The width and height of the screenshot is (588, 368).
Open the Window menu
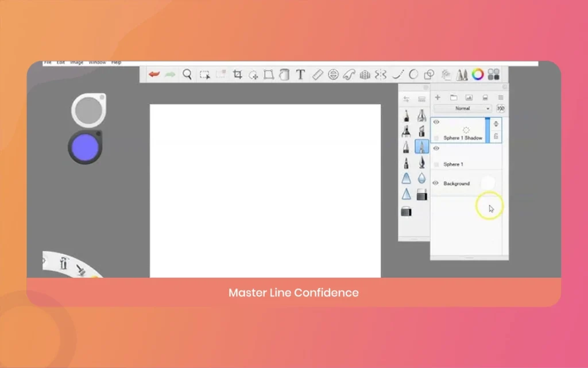[x=97, y=63]
